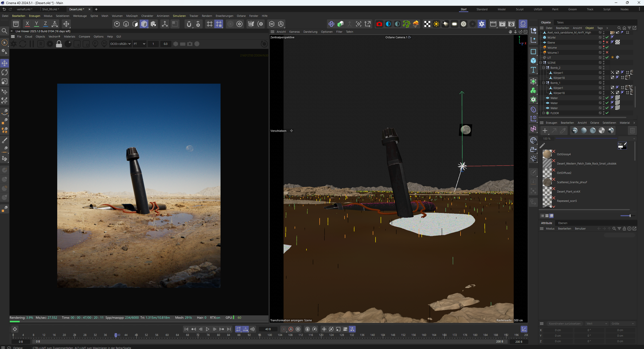The height and width of the screenshot is (349, 644).
Task: Adjust the material thumbnail size slider
Action: pyautogui.click(x=630, y=216)
